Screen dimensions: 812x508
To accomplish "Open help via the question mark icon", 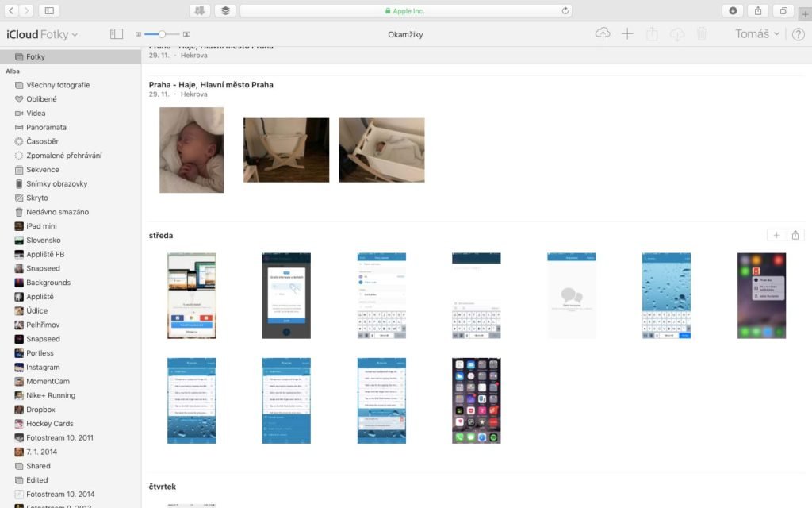I will pos(799,35).
